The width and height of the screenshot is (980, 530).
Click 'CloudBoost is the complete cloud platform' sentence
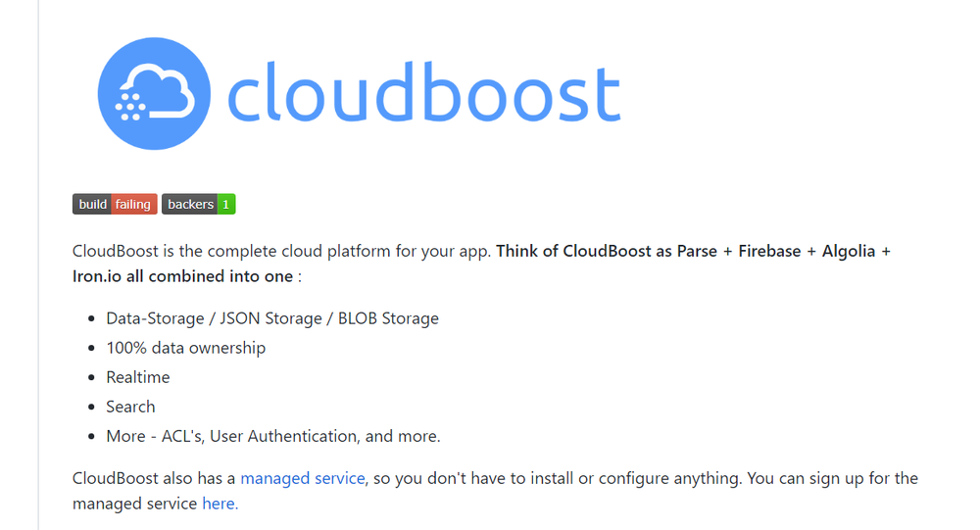click(x=282, y=251)
